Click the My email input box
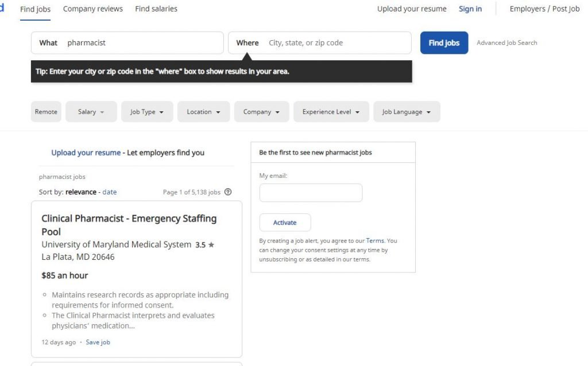 point(311,193)
